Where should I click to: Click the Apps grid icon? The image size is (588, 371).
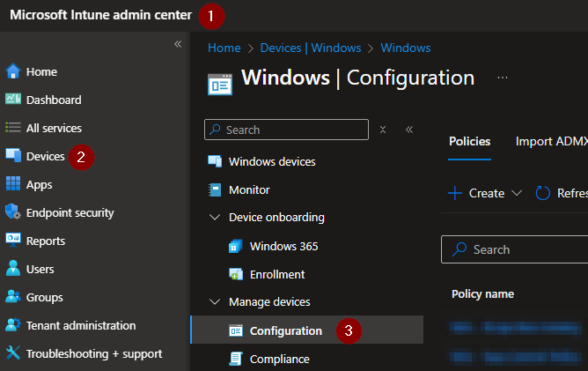pos(13,183)
